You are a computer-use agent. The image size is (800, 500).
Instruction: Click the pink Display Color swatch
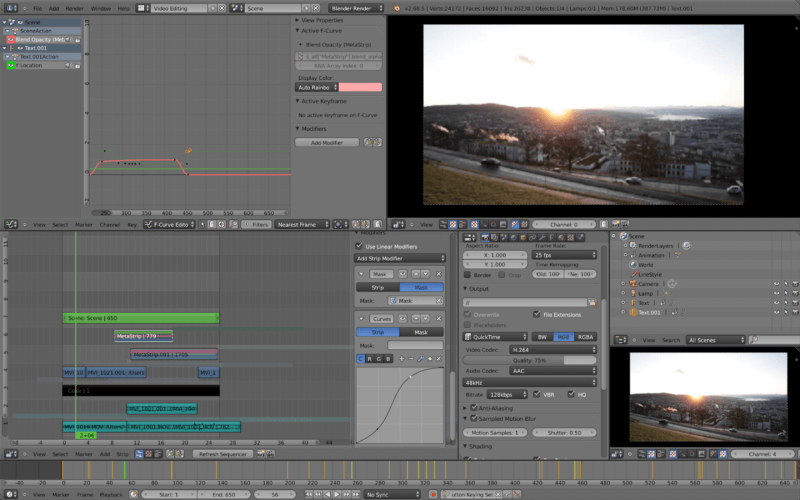pos(361,87)
